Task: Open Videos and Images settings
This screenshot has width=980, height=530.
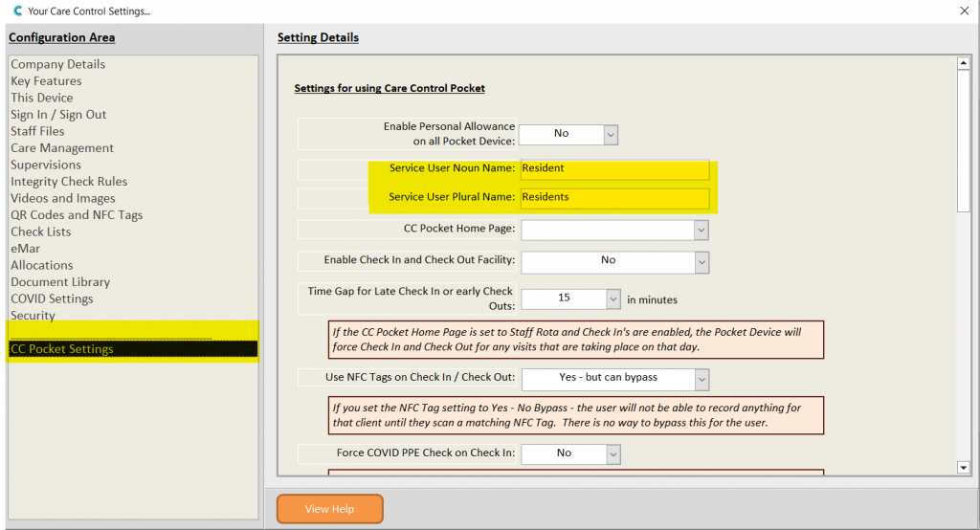Action: click(62, 199)
